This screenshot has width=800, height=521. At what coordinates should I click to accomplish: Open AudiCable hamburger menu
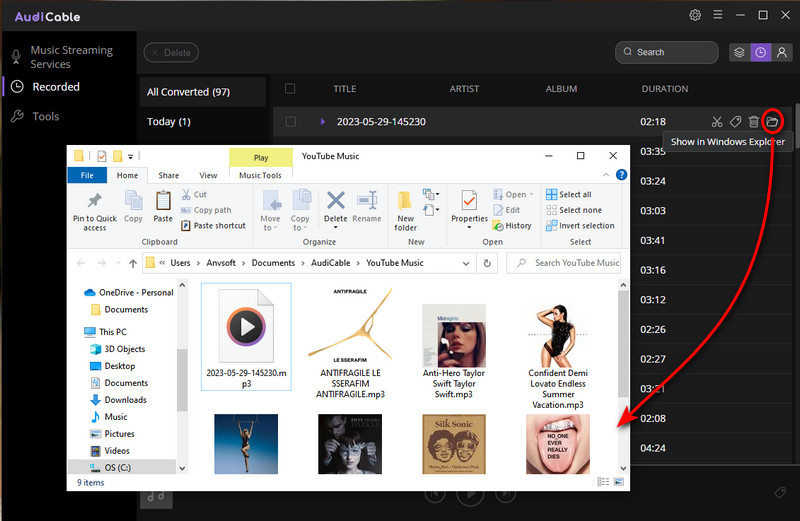(717, 15)
